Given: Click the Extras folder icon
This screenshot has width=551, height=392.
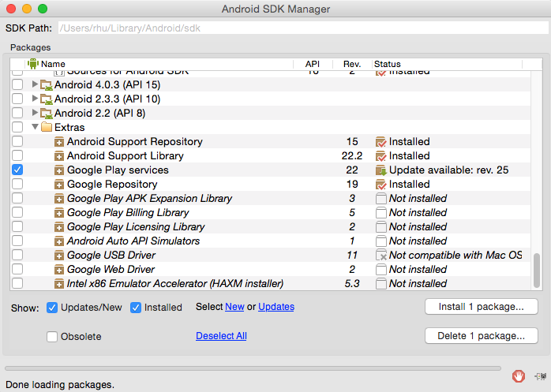Looking at the screenshot, I should pos(47,128).
